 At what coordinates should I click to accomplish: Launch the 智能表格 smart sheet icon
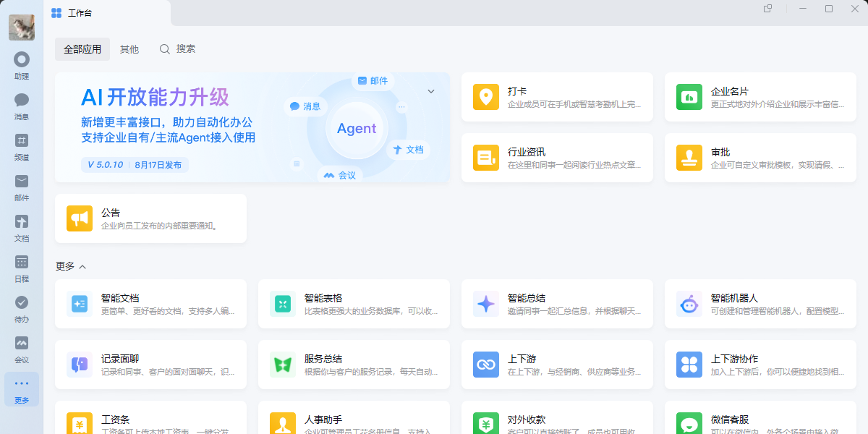(x=283, y=304)
